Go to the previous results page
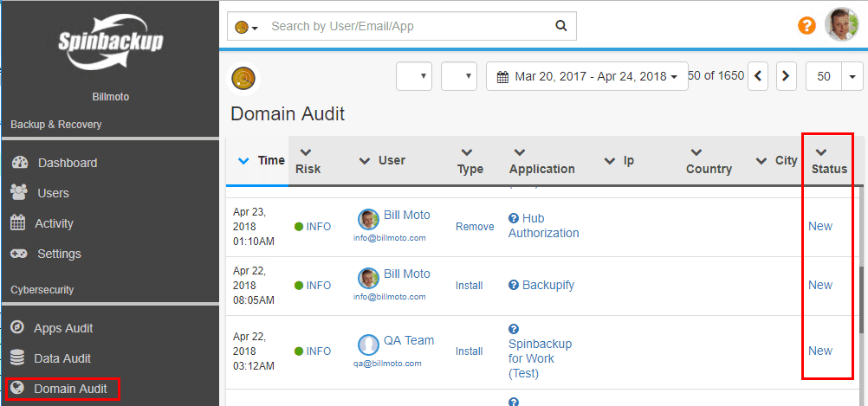 coord(758,76)
